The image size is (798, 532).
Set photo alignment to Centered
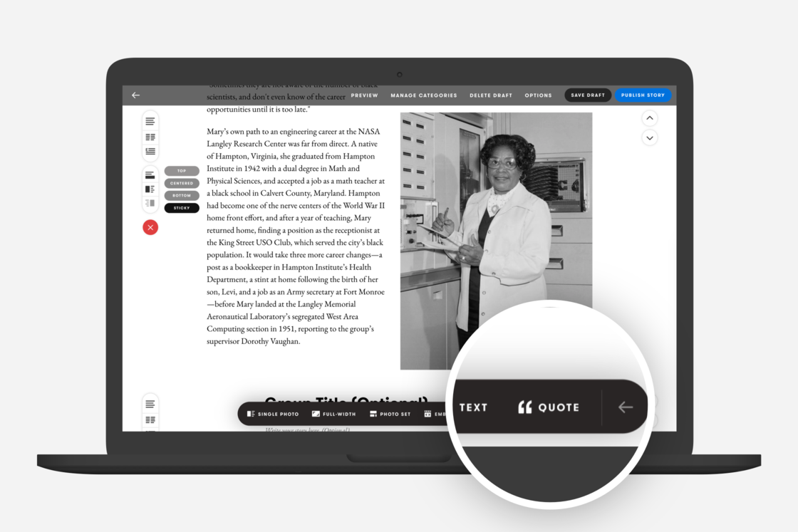(182, 183)
